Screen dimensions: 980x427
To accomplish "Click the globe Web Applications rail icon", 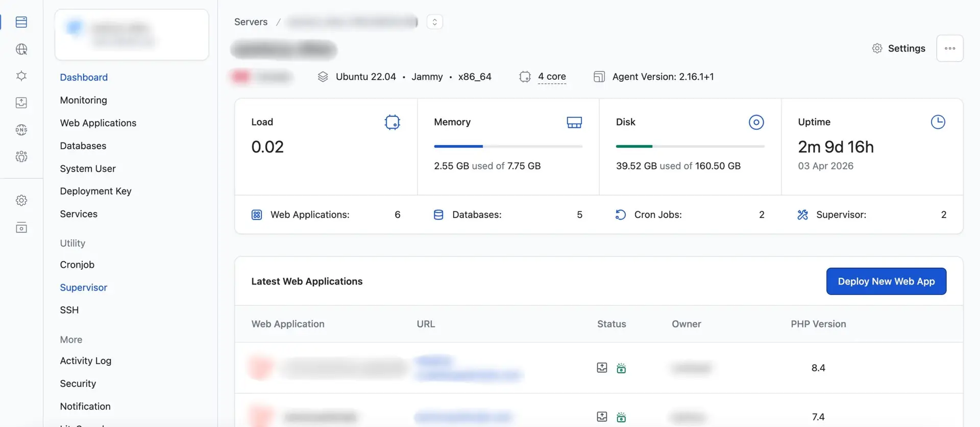I will coord(21,50).
